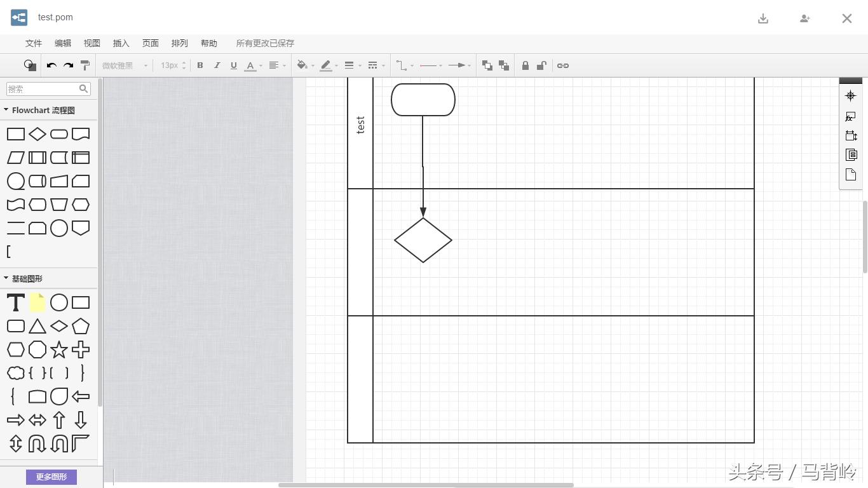Toggle underline text formatting
The width and height of the screenshot is (868, 488).
pyautogui.click(x=233, y=65)
